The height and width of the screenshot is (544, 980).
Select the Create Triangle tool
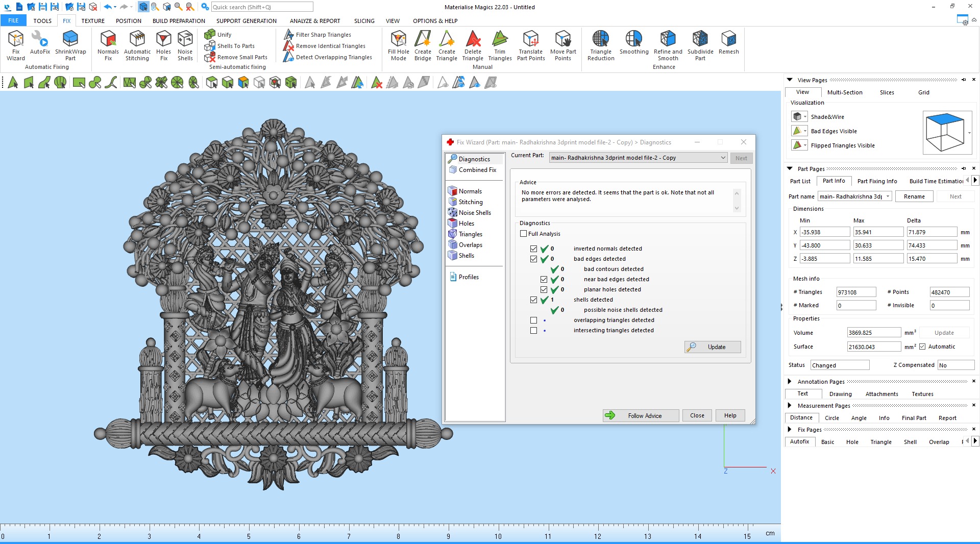coord(447,45)
